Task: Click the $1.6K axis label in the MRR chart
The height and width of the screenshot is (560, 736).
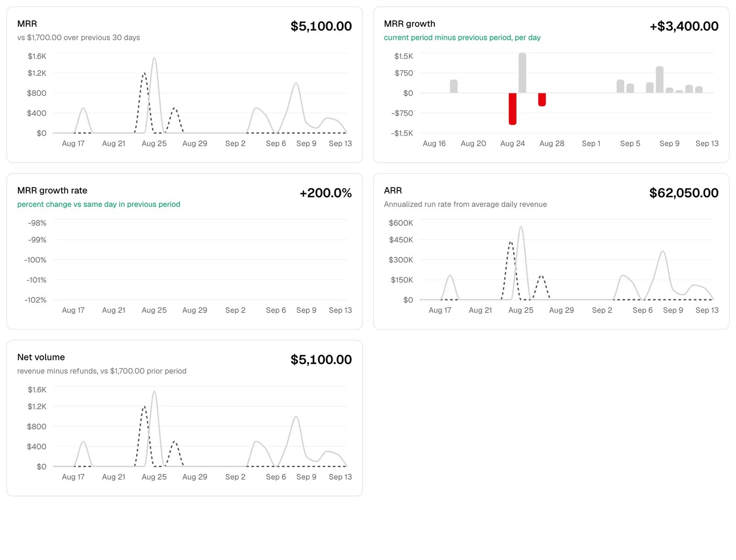Action: point(37,56)
